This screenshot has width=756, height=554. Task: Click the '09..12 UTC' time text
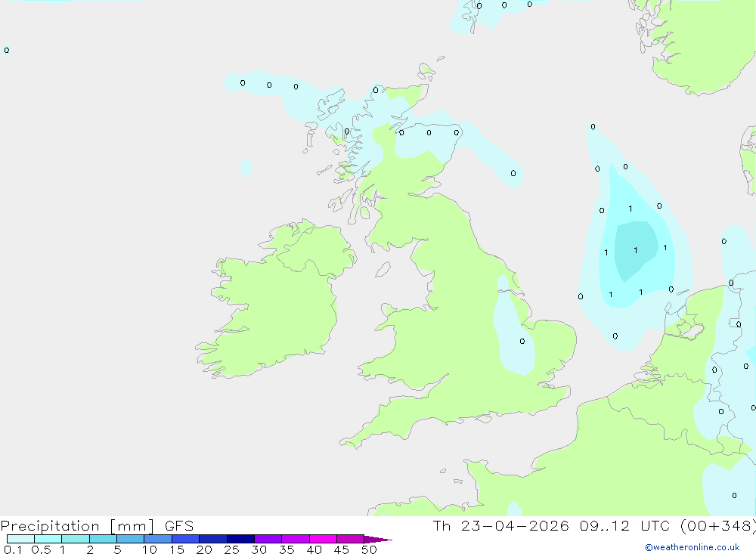click(x=625, y=525)
